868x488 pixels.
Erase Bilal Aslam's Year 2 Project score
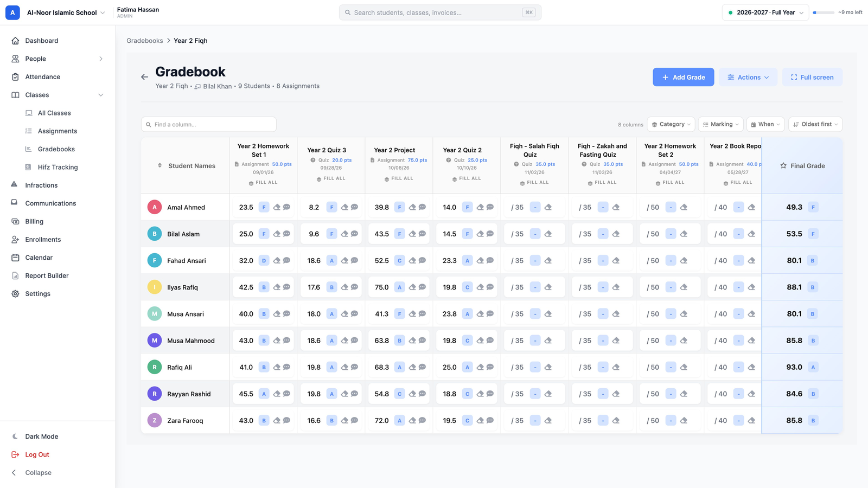click(412, 234)
